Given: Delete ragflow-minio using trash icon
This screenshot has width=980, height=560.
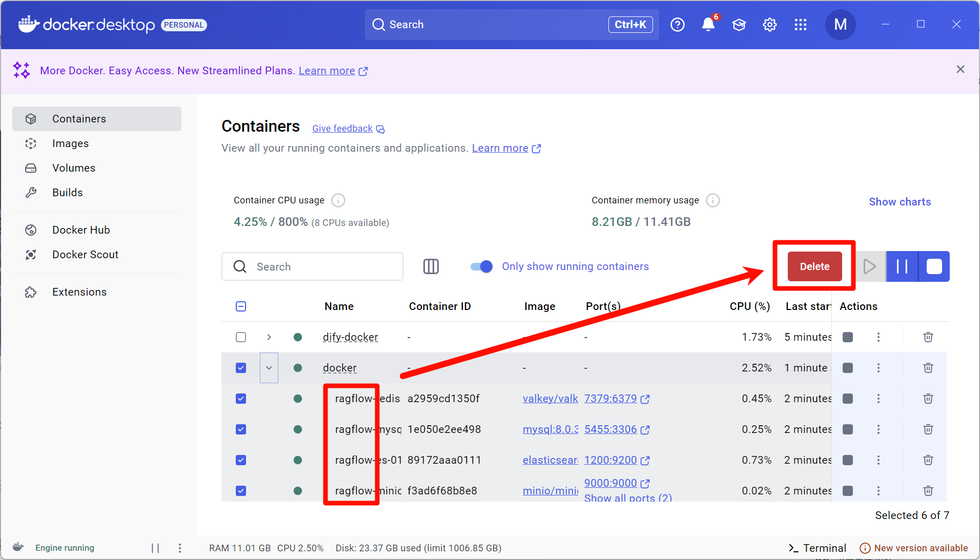Looking at the screenshot, I should [928, 491].
